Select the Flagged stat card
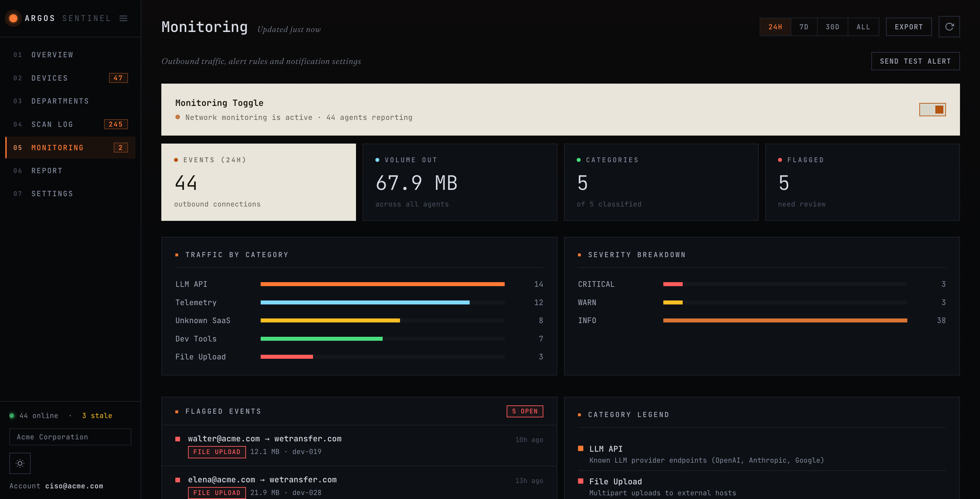 point(862,182)
